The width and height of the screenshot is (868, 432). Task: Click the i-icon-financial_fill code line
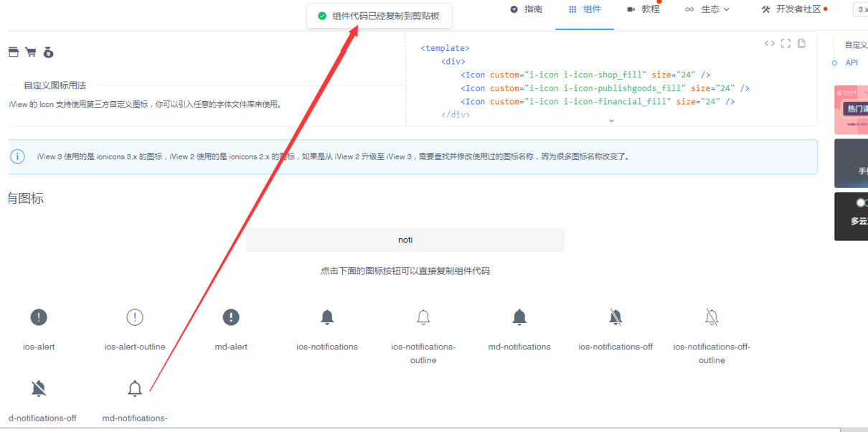click(x=598, y=102)
